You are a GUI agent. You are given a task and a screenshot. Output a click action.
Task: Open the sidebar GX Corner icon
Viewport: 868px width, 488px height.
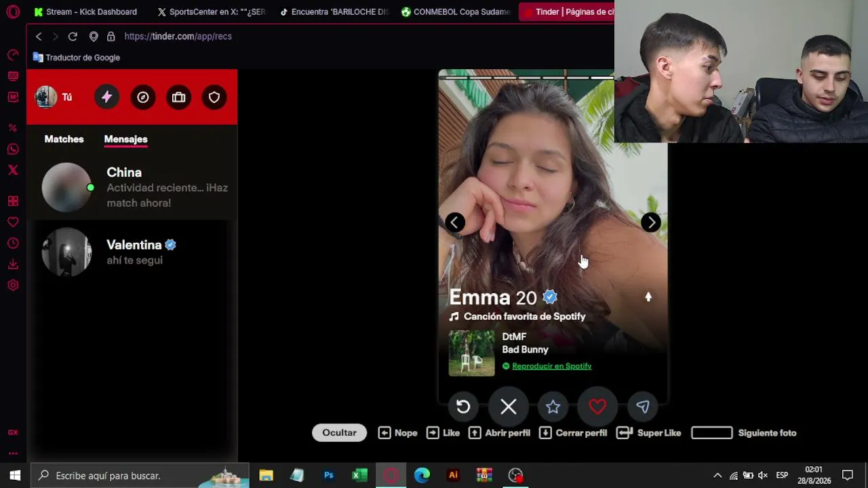pyautogui.click(x=13, y=432)
